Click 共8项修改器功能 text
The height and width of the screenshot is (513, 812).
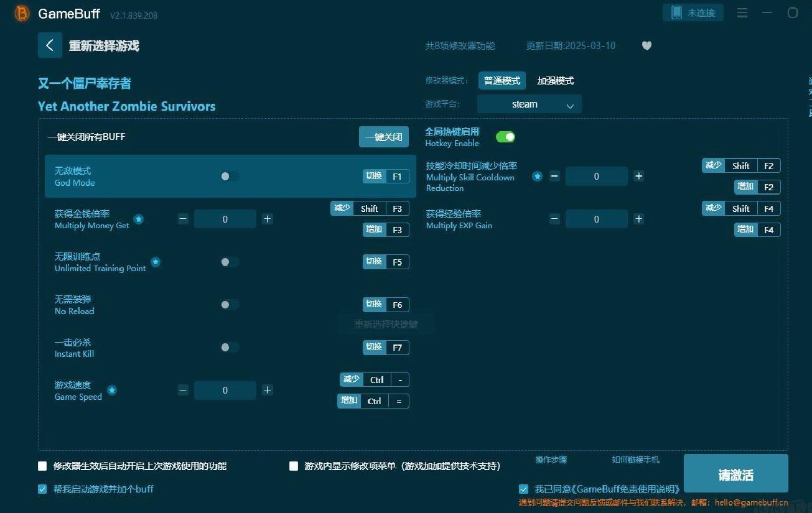[x=460, y=45]
